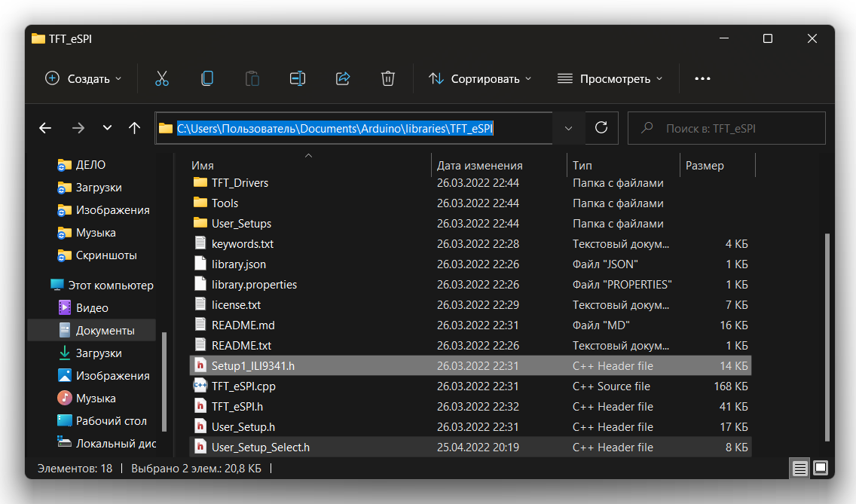Click the navigation pane scrollbar

(164, 381)
